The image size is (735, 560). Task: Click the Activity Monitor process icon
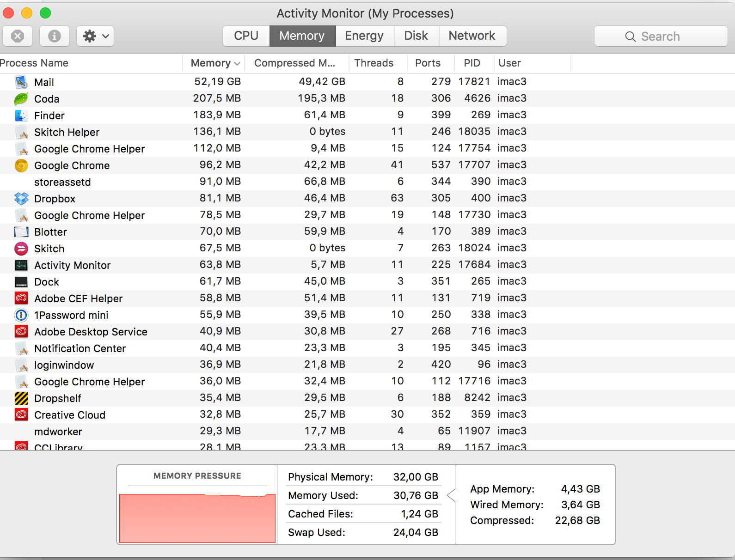21,265
